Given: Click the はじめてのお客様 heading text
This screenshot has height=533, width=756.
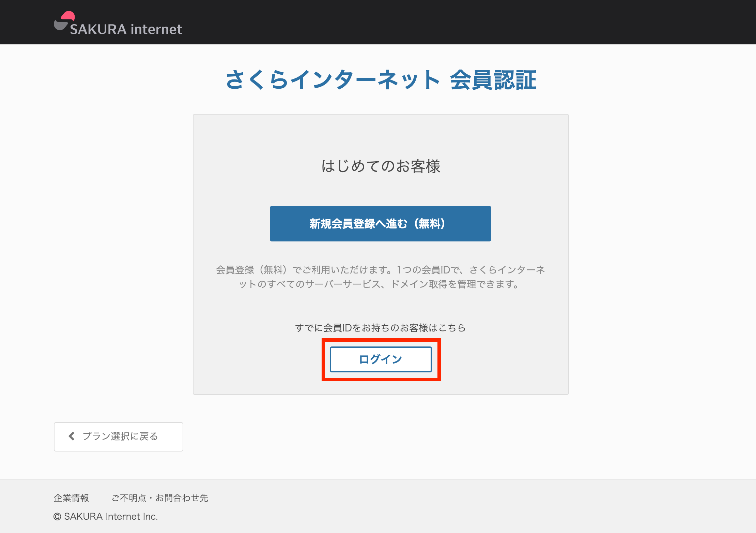Looking at the screenshot, I should coord(381,166).
